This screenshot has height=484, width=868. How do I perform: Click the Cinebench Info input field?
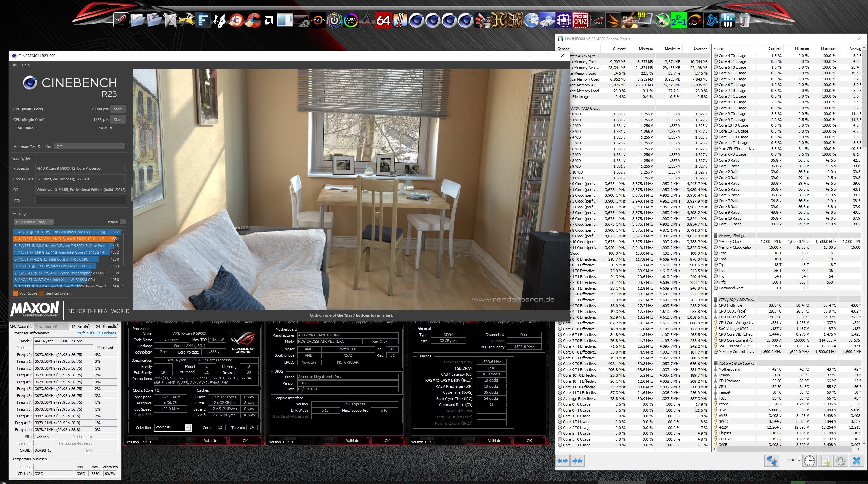click(80, 200)
